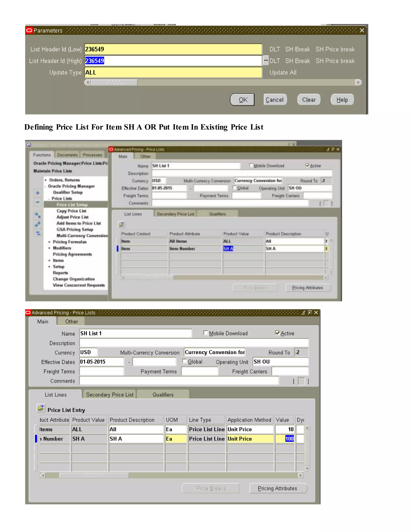Select the Change Organization tree item
The height and width of the screenshot is (532, 411).
(74, 279)
